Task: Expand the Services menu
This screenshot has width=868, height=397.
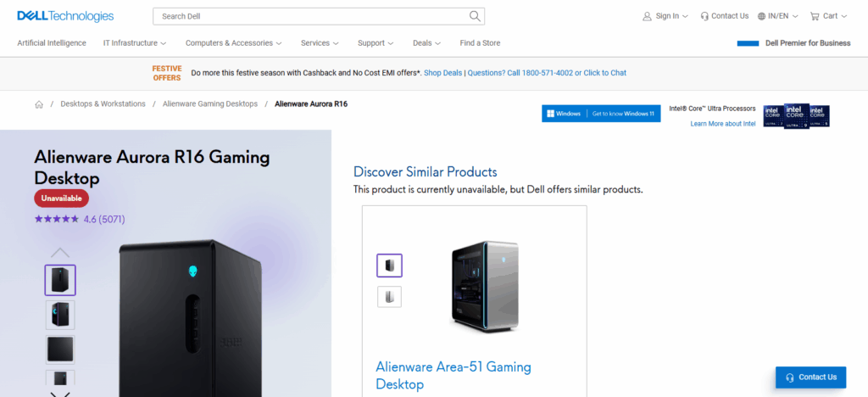Action: point(320,43)
